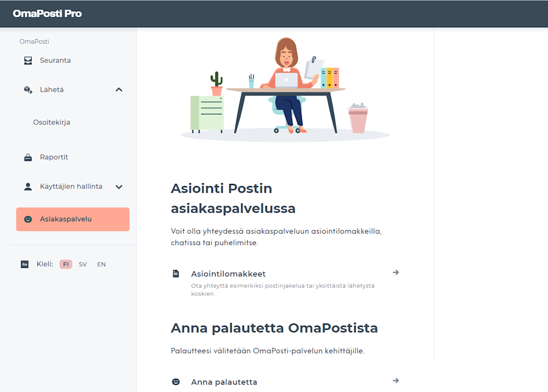Click the heading Asiointi Postin asiakaspalvelussa
Image resolution: width=548 pixels, height=392 pixels.
click(233, 198)
